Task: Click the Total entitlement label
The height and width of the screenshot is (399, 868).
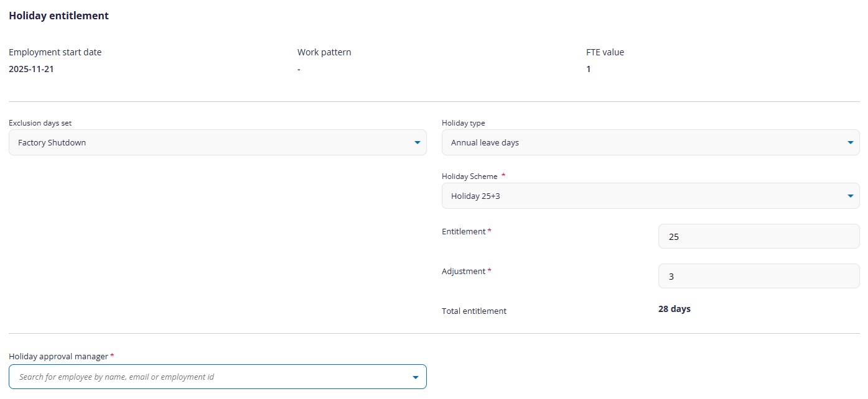Action: (x=474, y=311)
